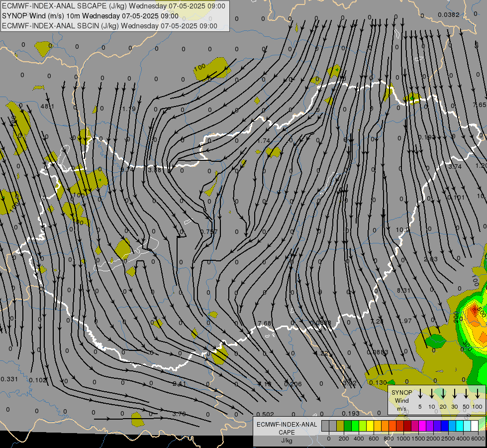Click the 100 m/s wind arrow in legend
This screenshot has height=448, width=487.
point(478,394)
